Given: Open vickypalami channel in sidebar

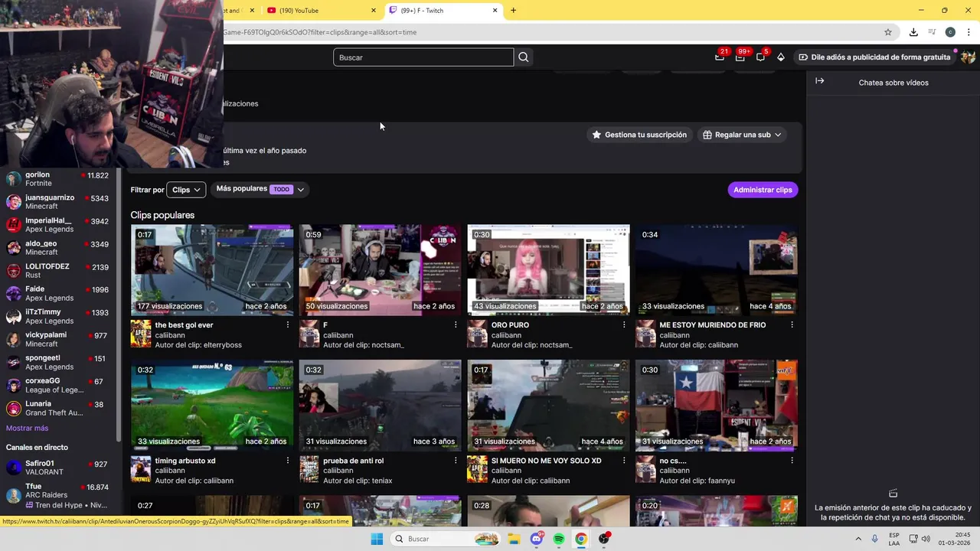Looking at the screenshot, I should pos(57,340).
